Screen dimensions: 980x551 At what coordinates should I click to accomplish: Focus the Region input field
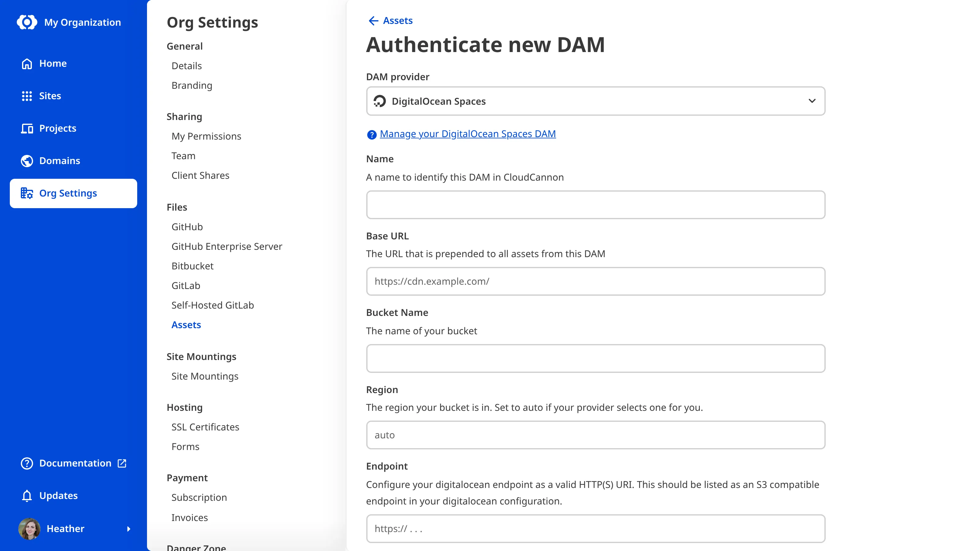(595, 435)
